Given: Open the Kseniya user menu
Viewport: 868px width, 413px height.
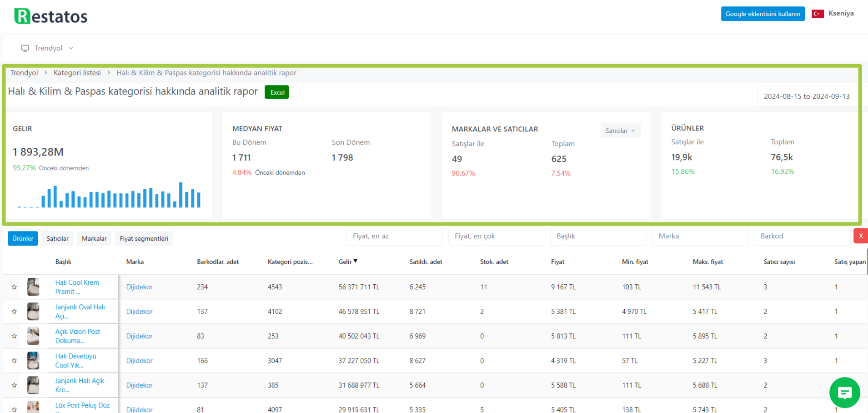Looking at the screenshot, I should pyautogui.click(x=841, y=13).
